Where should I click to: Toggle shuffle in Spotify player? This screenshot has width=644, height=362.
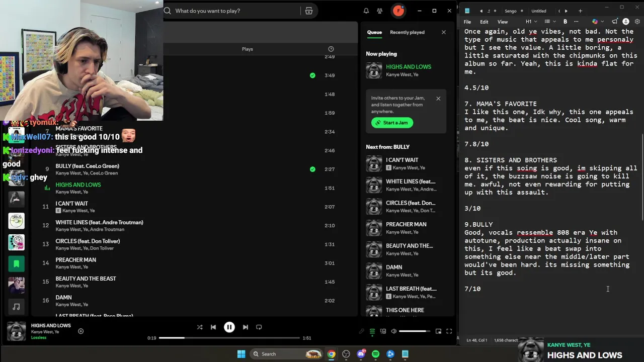200,327
